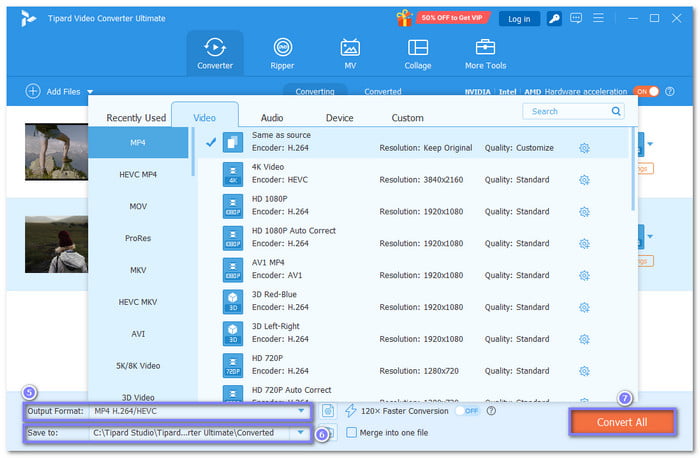Select the HEVC MKV format category
The image size is (700, 458).
[138, 302]
